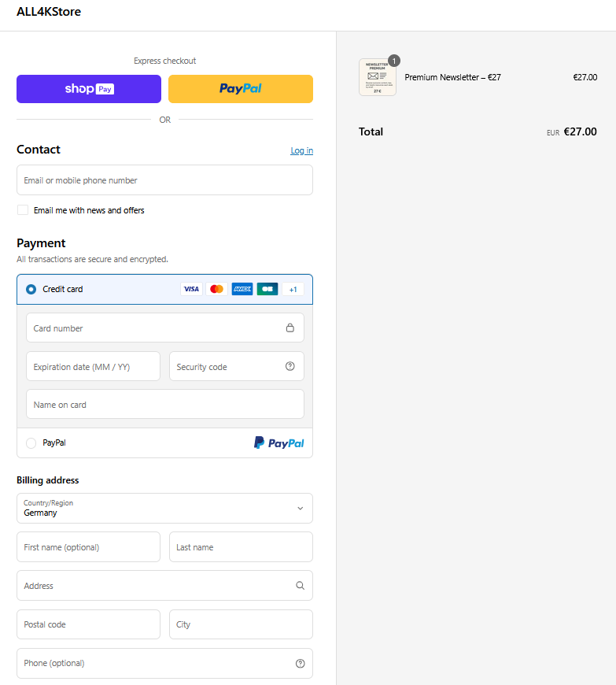
Task: Enable Email me with news and offers
Action: pos(23,210)
